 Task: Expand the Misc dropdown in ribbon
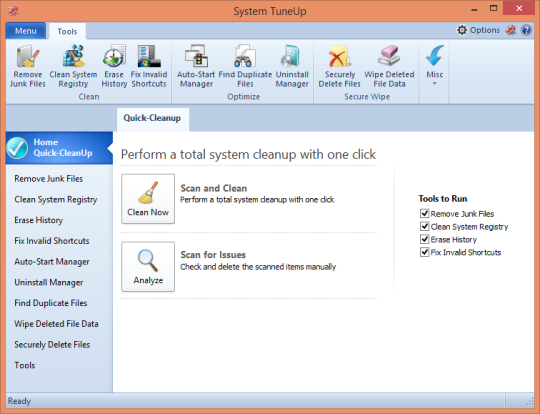tap(435, 66)
